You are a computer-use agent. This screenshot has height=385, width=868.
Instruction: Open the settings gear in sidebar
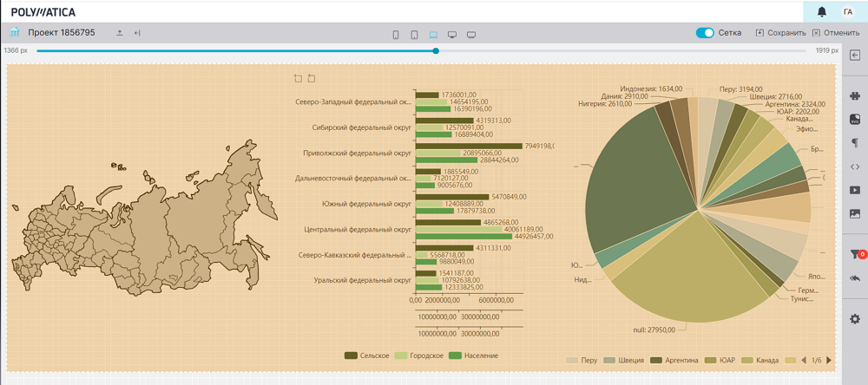click(854, 319)
